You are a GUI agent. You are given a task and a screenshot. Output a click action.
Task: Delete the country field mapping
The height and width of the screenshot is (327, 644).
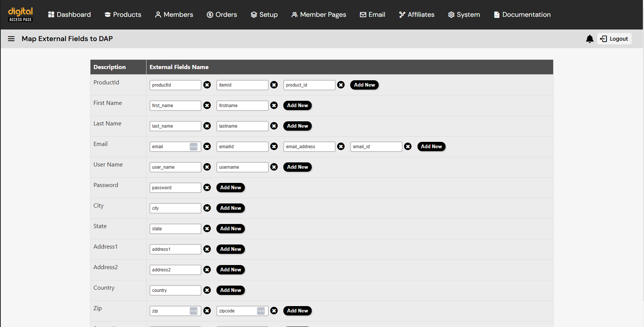(207, 290)
